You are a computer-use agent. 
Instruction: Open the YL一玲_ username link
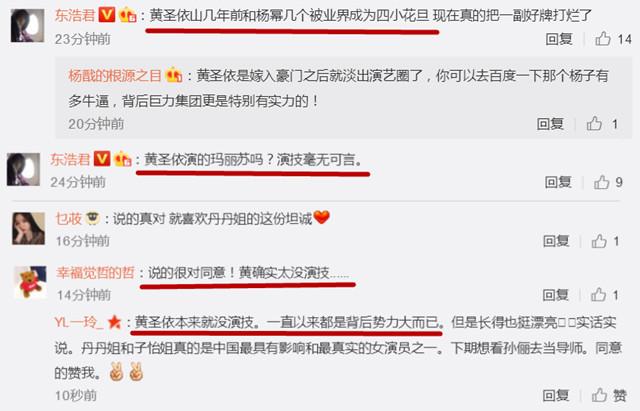[x=79, y=323]
